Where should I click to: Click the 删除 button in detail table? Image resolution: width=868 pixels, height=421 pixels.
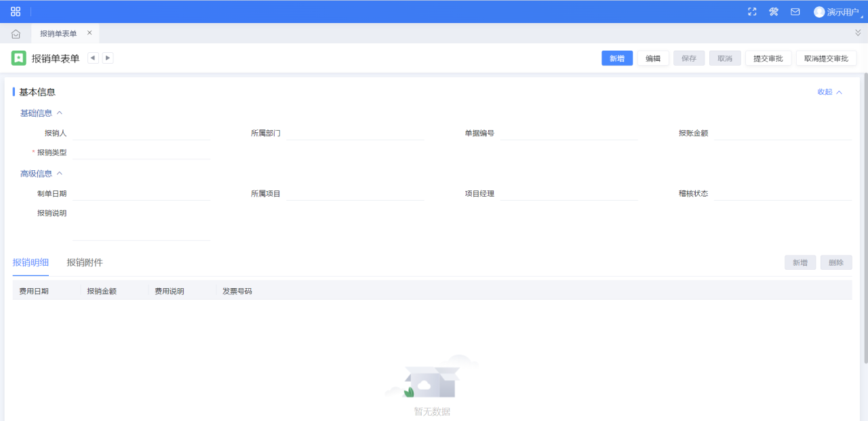point(836,262)
